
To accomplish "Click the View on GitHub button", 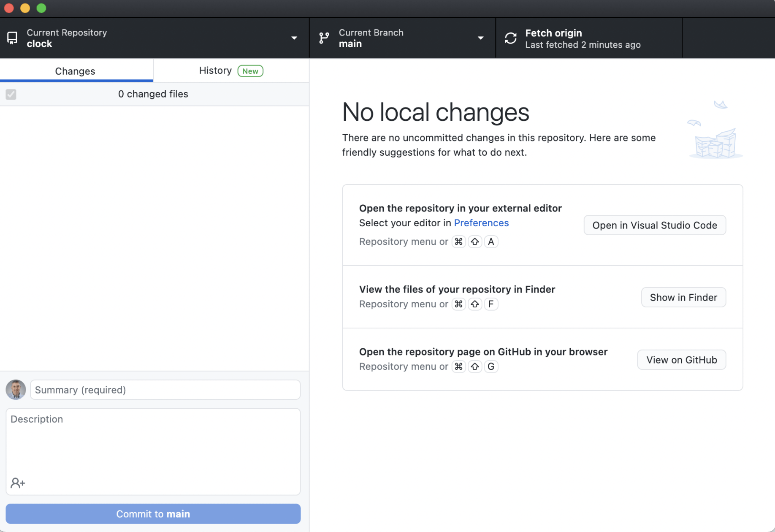I will pyautogui.click(x=681, y=360).
